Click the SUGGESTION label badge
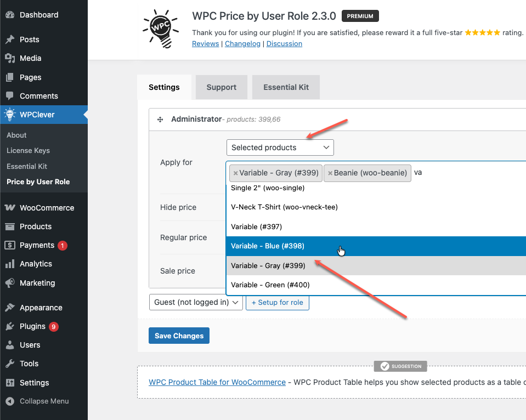Screen dimensions: 526x420 tap(400, 366)
